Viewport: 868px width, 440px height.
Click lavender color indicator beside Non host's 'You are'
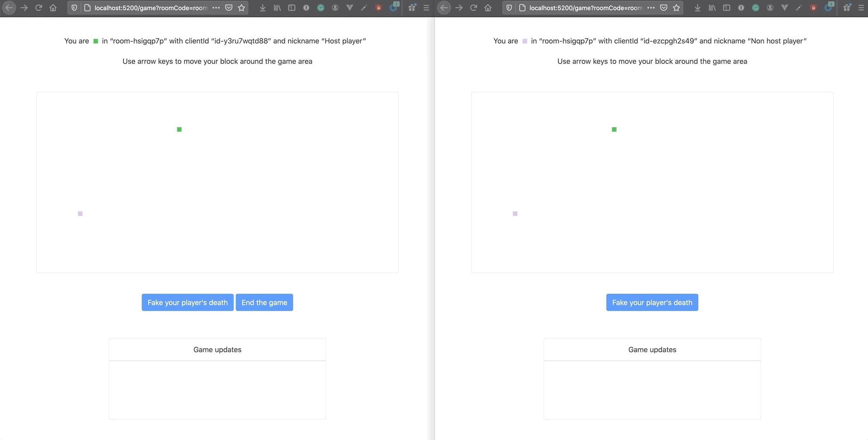[x=525, y=41]
